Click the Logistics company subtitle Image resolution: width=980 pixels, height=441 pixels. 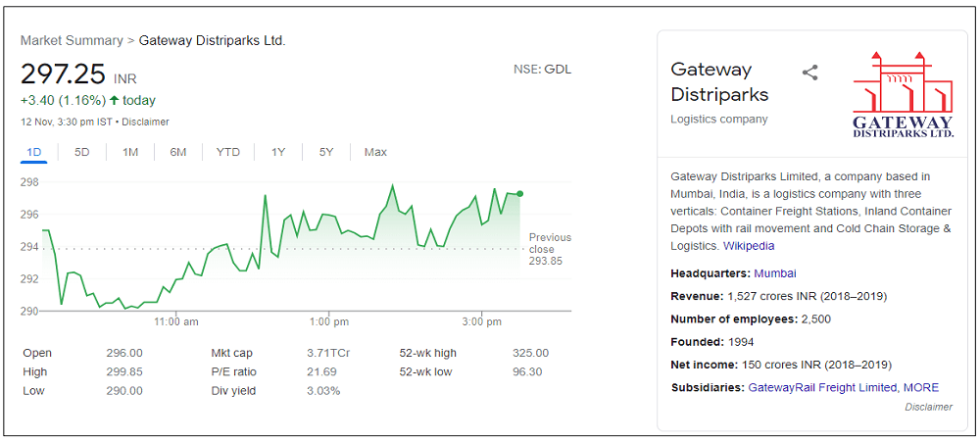click(x=718, y=119)
